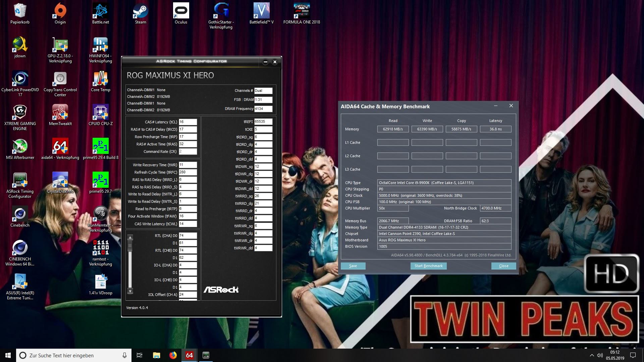Click the Memory Latency value 36.8 ns
The image size is (644, 362).
[x=495, y=129]
